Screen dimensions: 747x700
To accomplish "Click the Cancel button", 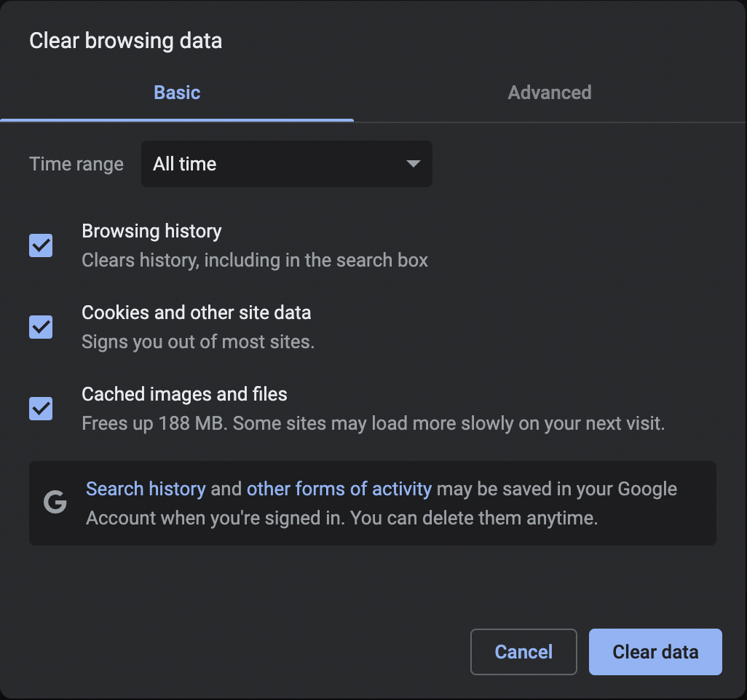I will [523, 652].
